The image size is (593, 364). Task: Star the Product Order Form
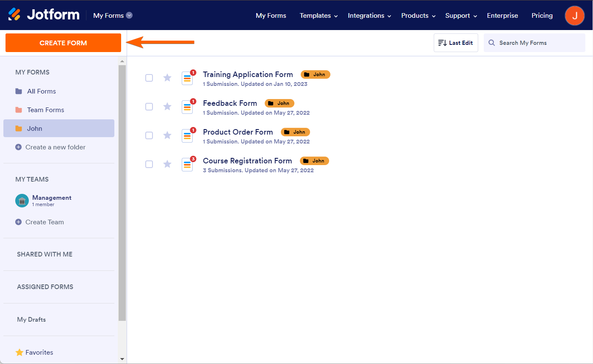(x=167, y=135)
